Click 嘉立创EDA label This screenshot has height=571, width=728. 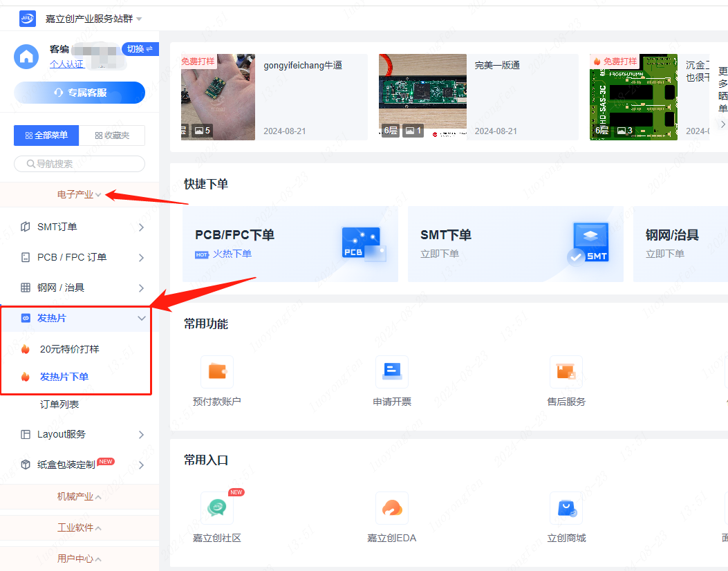point(392,538)
